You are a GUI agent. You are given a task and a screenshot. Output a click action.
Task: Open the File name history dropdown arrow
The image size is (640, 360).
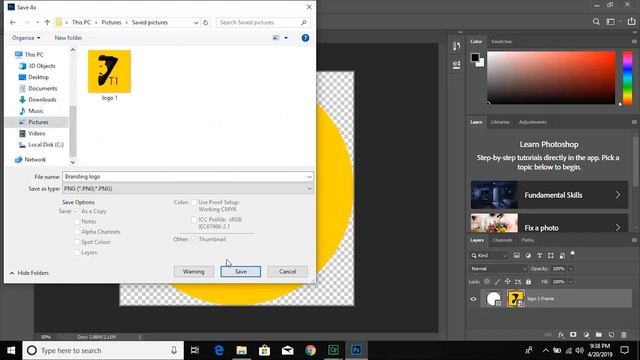click(309, 177)
